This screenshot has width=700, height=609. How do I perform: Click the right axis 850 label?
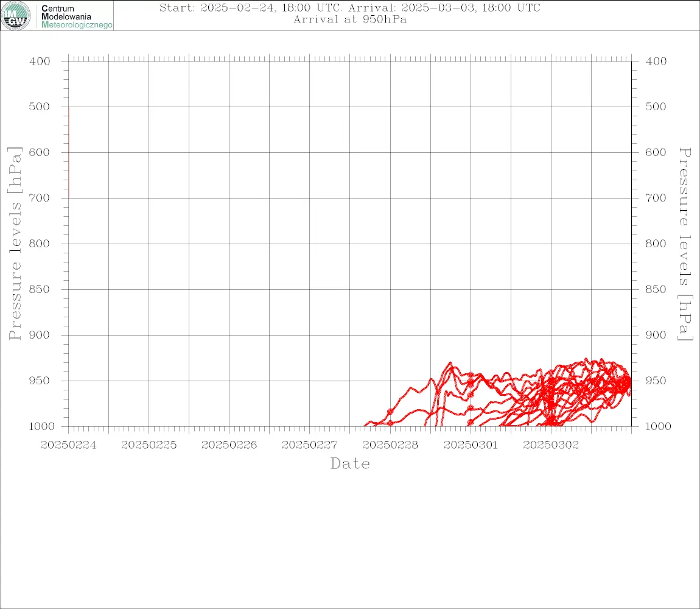[656, 289]
